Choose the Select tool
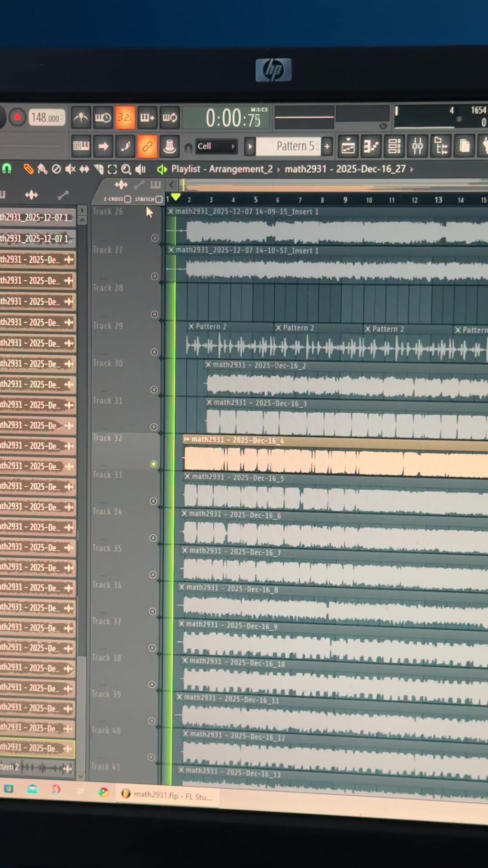This screenshot has width=488, height=868. [112, 170]
